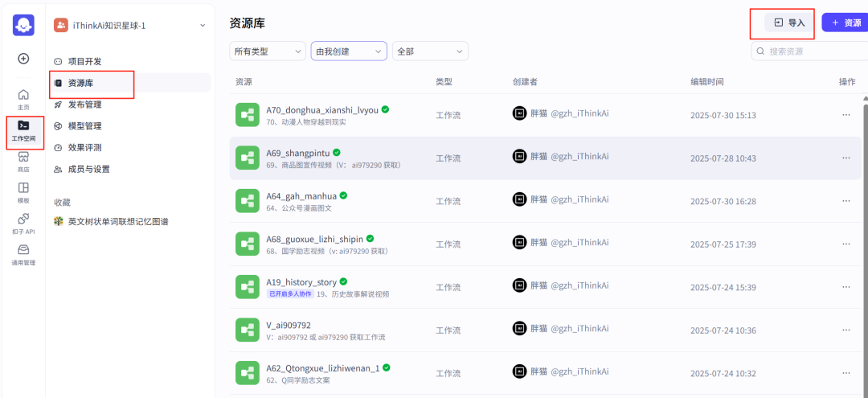
Task: Open 工作空间 in the sidebar
Action: pos(23,130)
